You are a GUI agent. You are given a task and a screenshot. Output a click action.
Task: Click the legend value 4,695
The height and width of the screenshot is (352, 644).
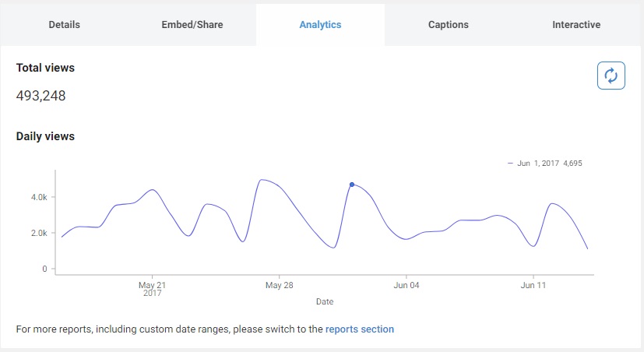coord(572,164)
